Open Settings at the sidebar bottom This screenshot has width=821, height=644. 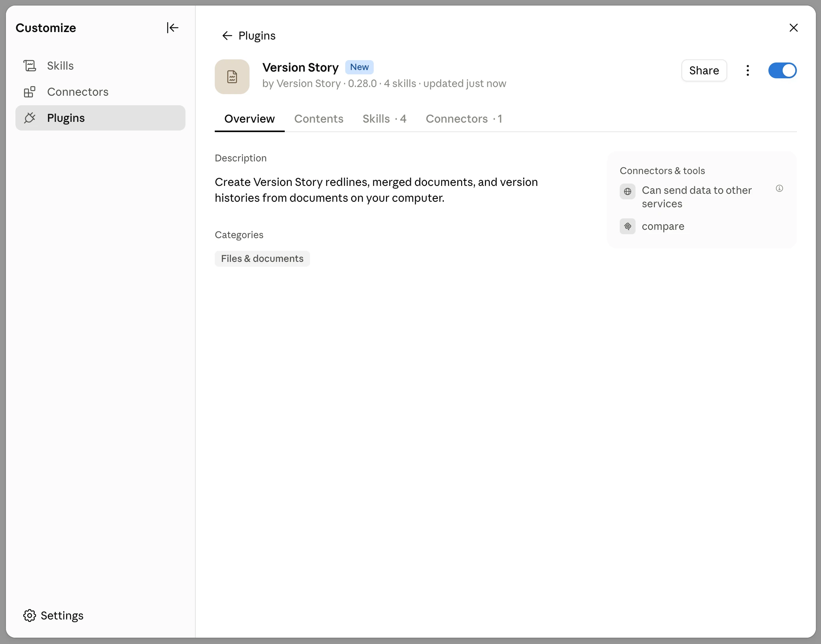53,616
